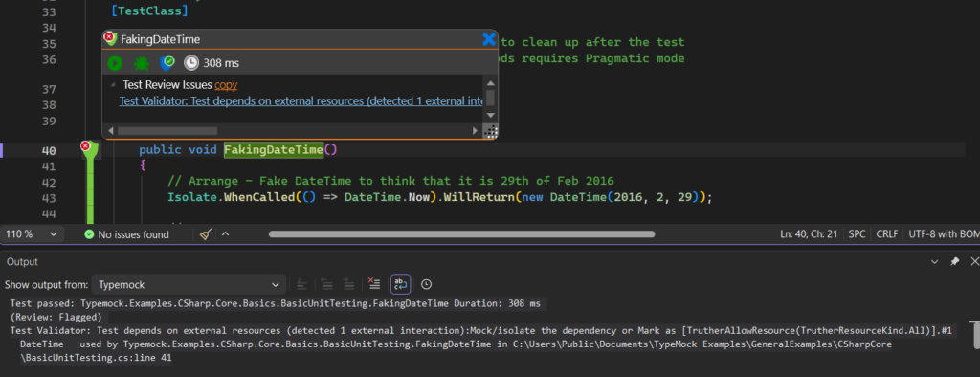The height and width of the screenshot is (377, 980).
Task: Click the SPC indentation indicator
Action: (857, 234)
